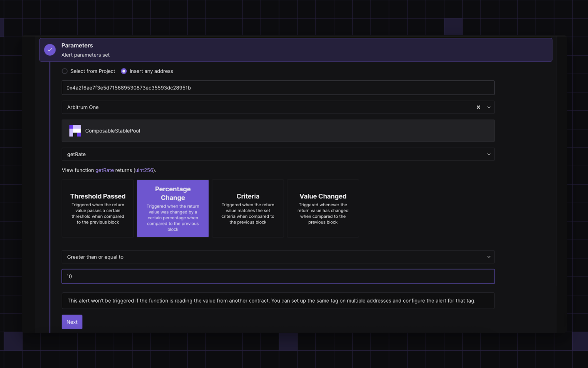
Task: Select the Insert any address radio button
Action: [124, 71]
